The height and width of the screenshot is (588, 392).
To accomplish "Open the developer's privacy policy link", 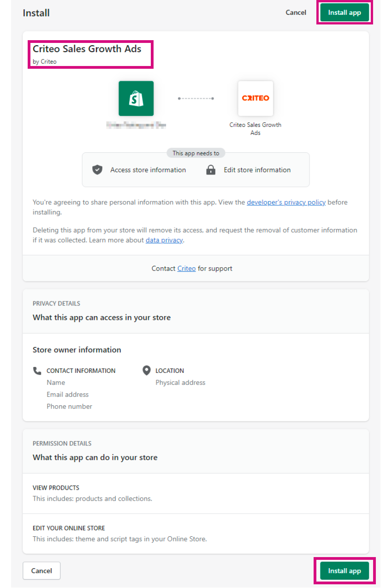I will point(286,202).
